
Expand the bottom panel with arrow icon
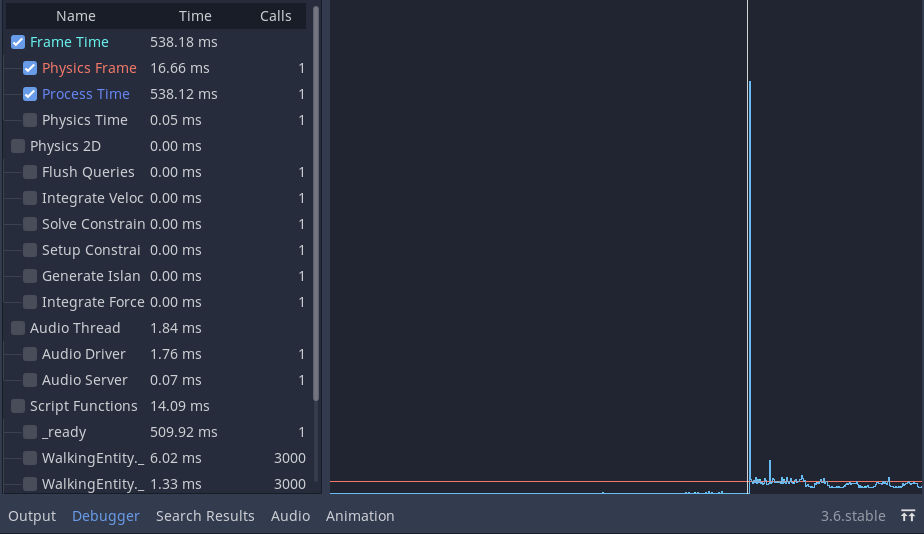pyautogui.click(x=908, y=516)
